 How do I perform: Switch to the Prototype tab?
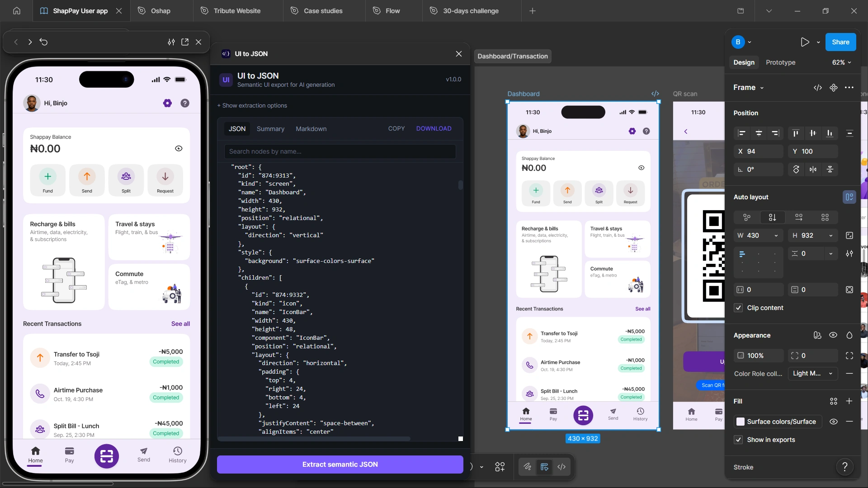point(781,62)
